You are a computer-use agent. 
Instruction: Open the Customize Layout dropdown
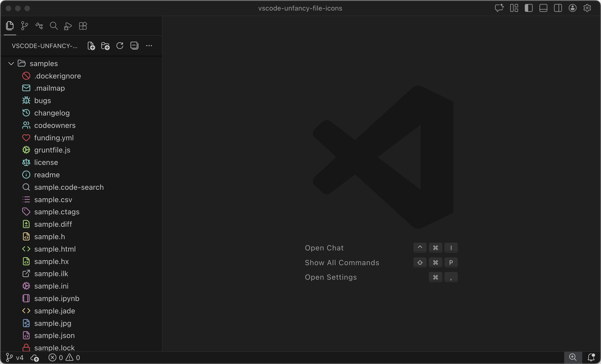tap(514, 8)
